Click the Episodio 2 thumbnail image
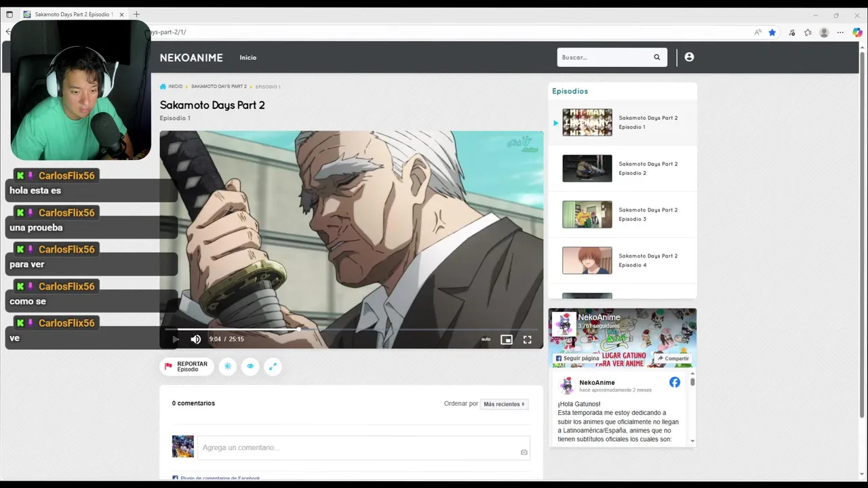The height and width of the screenshot is (488, 868). (x=587, y=168)
